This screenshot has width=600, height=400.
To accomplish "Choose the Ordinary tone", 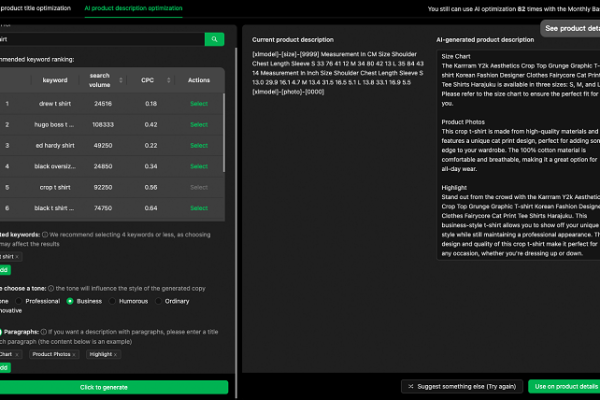I will 158,301.
